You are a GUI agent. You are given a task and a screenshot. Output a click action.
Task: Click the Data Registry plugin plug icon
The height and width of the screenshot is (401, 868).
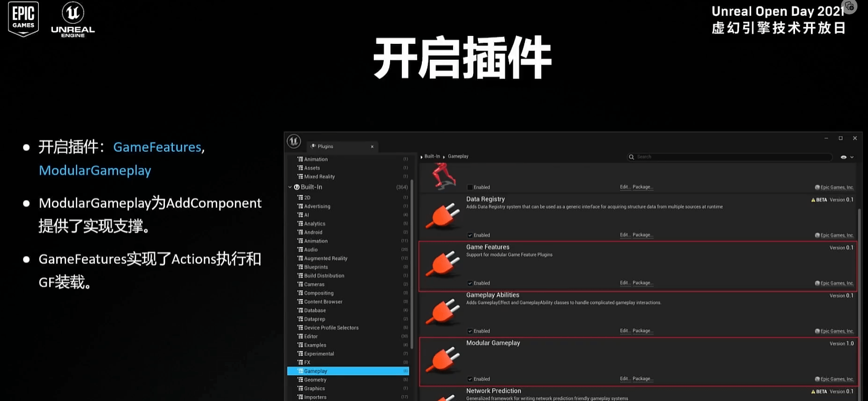pos(443,216)
